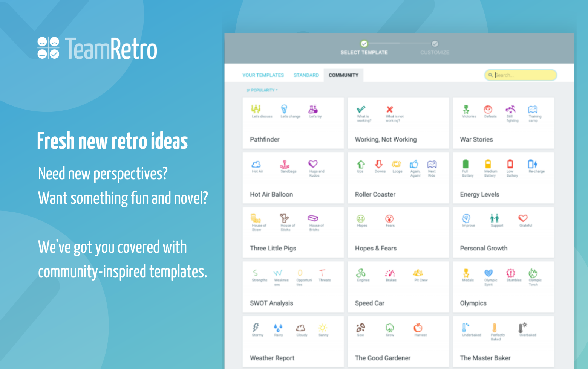The image size is (588, 369).
Task: Choose the Pathfinder template card
Action: point(293,123)
